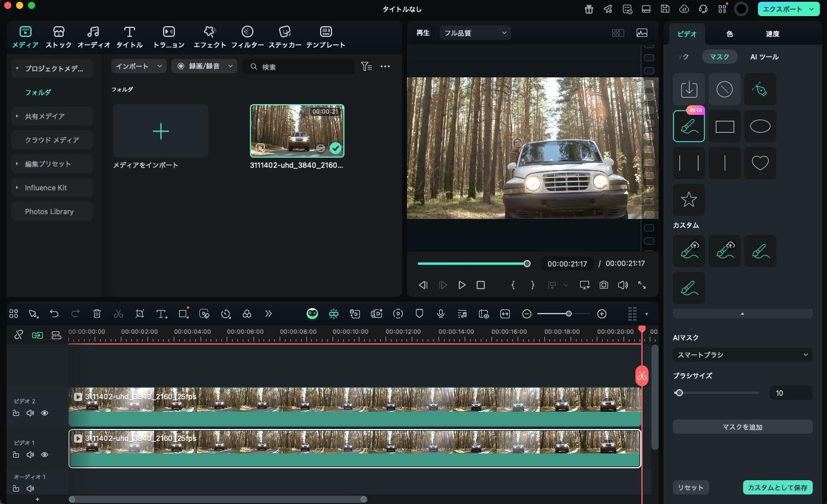This screenshot has height=504, width=827.
Task: Toggle the green auto ripple icon
Action: point(37,335)
